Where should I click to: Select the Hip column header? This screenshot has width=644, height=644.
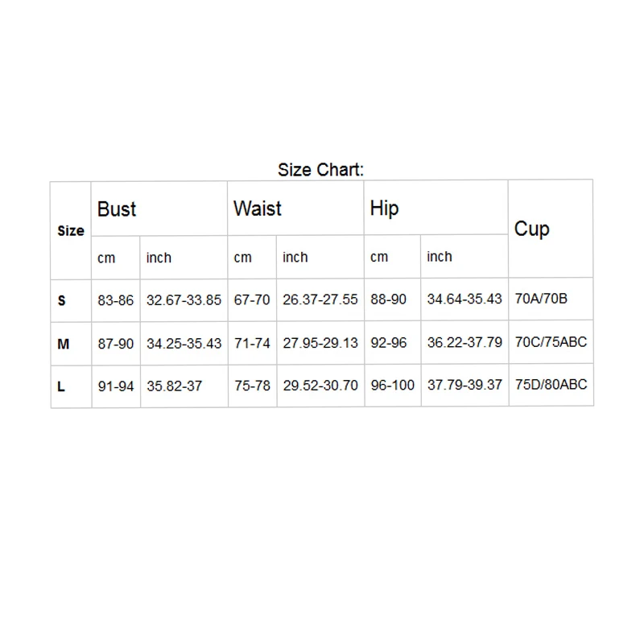pyautogui.click(x=384, y=208)
